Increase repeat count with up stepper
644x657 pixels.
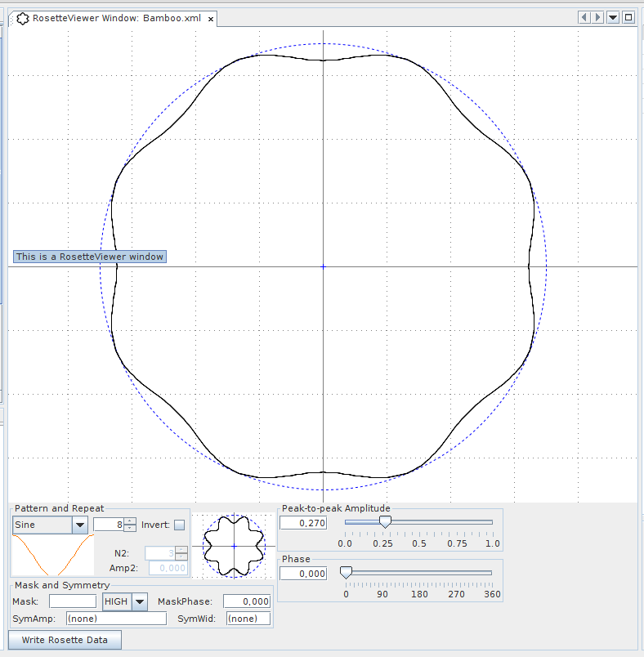[130, 521]
